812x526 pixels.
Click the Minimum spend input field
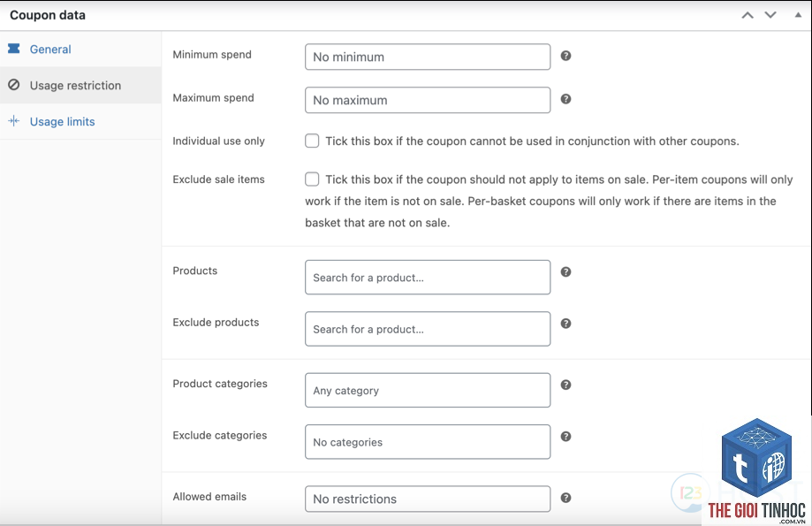click(x=428, y=57)
